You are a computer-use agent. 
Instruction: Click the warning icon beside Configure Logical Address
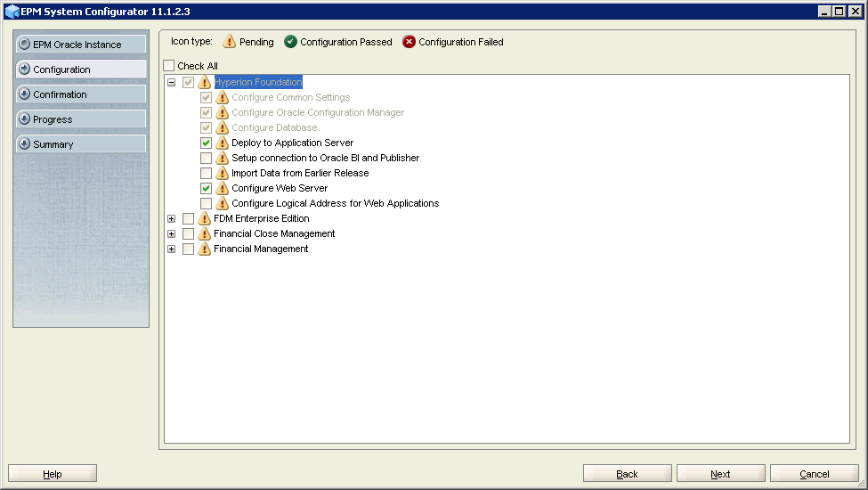click(222, 203)
